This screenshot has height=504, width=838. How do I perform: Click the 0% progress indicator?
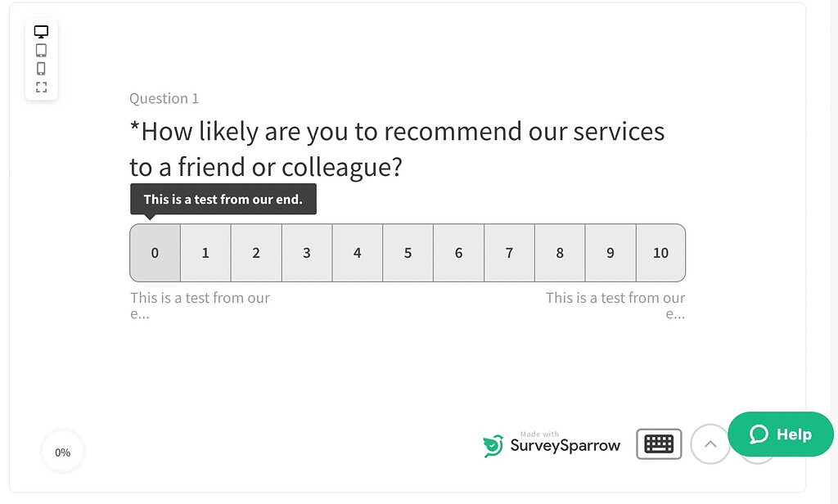[x=63, y=452]
